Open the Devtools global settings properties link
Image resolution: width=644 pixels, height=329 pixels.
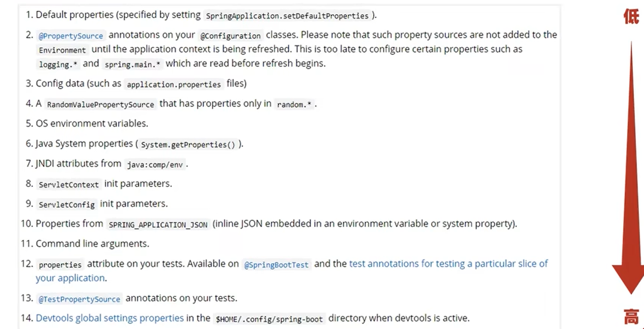click(110, 318)
